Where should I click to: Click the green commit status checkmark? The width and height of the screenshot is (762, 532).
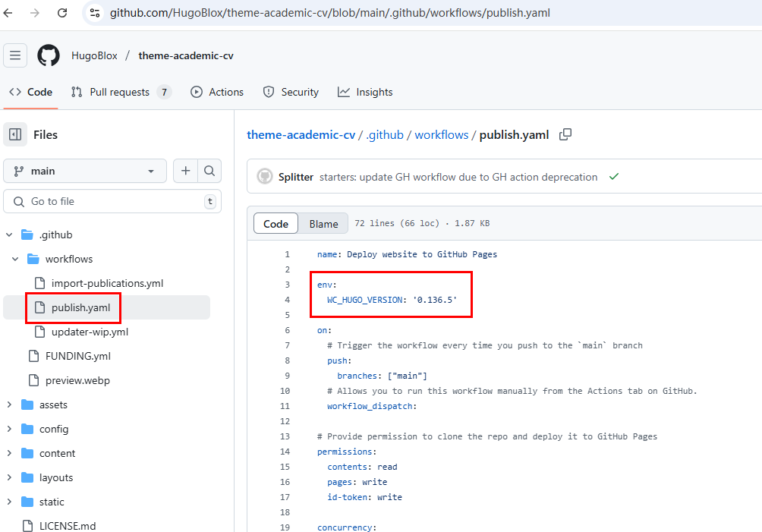614,176
